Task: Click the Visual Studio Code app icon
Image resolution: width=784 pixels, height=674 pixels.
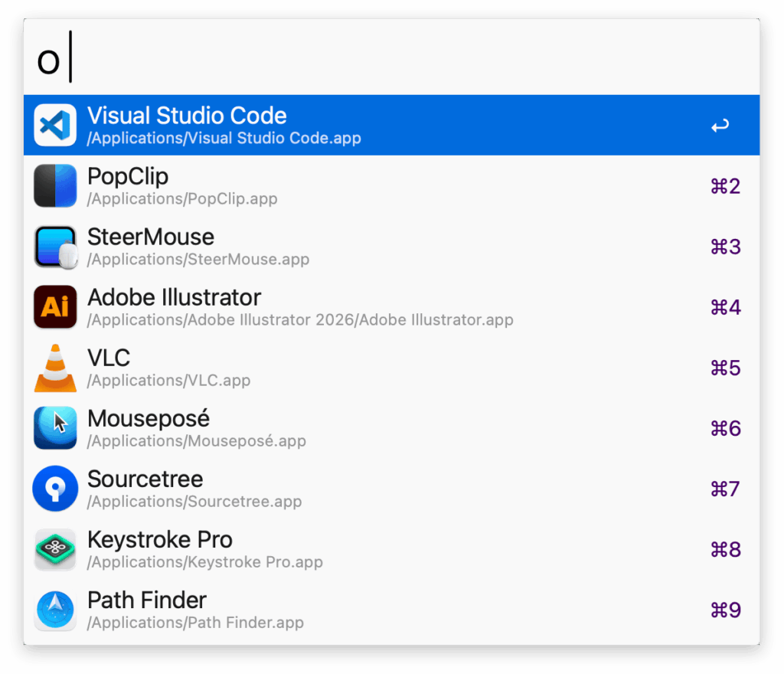Action: click(x=55, y=125)
